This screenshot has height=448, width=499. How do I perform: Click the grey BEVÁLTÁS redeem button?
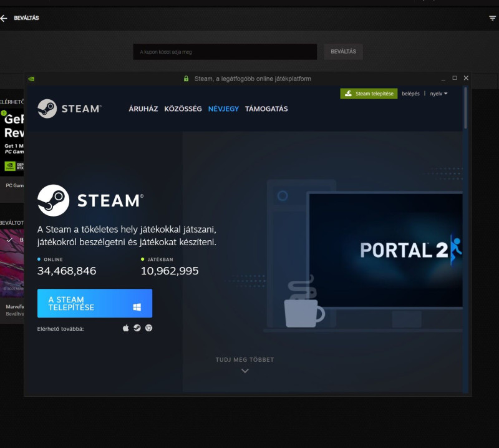(x=343, y=52)
